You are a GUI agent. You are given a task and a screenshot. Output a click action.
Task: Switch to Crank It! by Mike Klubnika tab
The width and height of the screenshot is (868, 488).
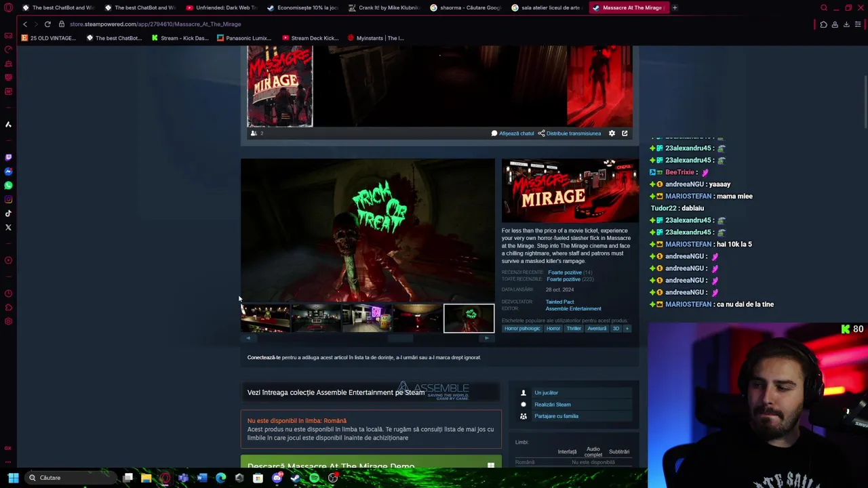coord(384,7)
